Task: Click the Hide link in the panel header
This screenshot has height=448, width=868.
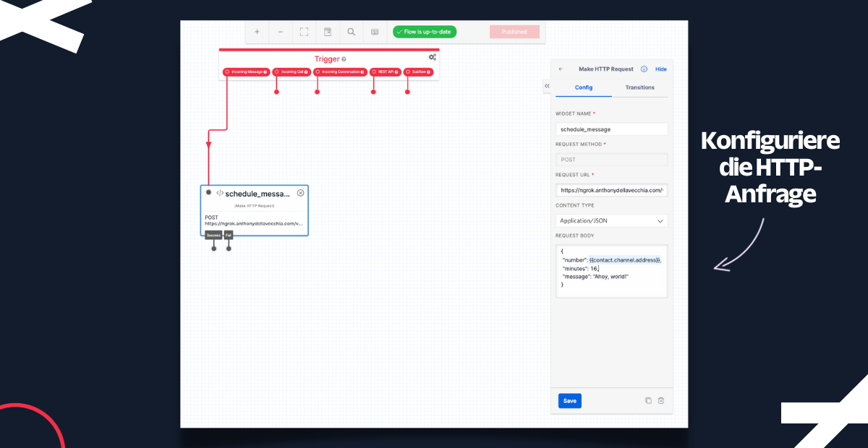Action: tap(661, 69)
